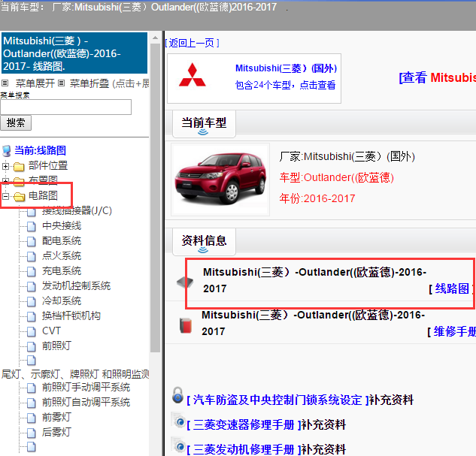Image resolution: width=476 pixels, height=456 pixels.
Task: Click the 查看 Mitsubishi link on right
Action: click(x=438, y=77)
